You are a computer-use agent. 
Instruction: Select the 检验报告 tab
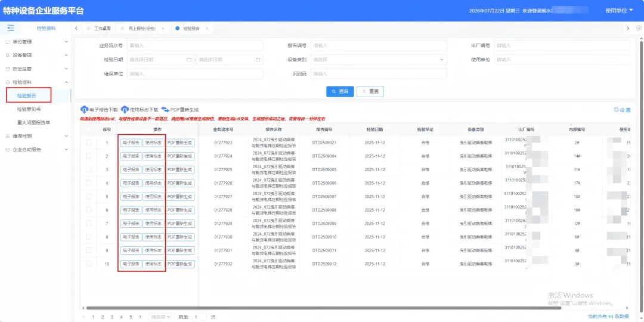(x=191, y=29)
